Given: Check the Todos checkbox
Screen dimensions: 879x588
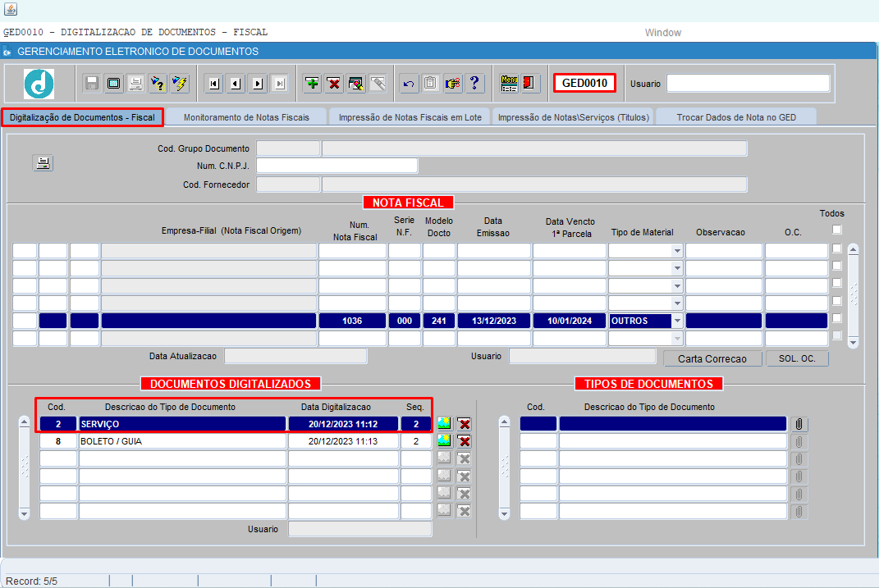Looking at the screenshot, I should [837, 230].
